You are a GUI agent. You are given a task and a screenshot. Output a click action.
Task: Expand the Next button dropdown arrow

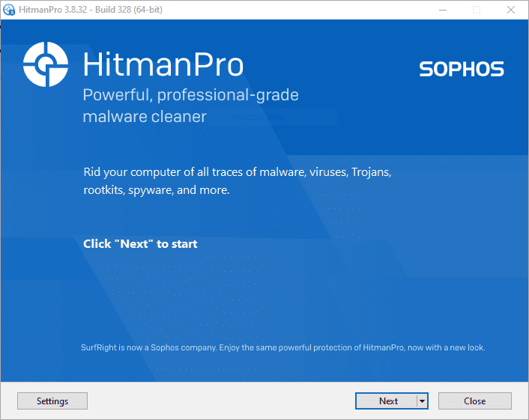point(423,401)
